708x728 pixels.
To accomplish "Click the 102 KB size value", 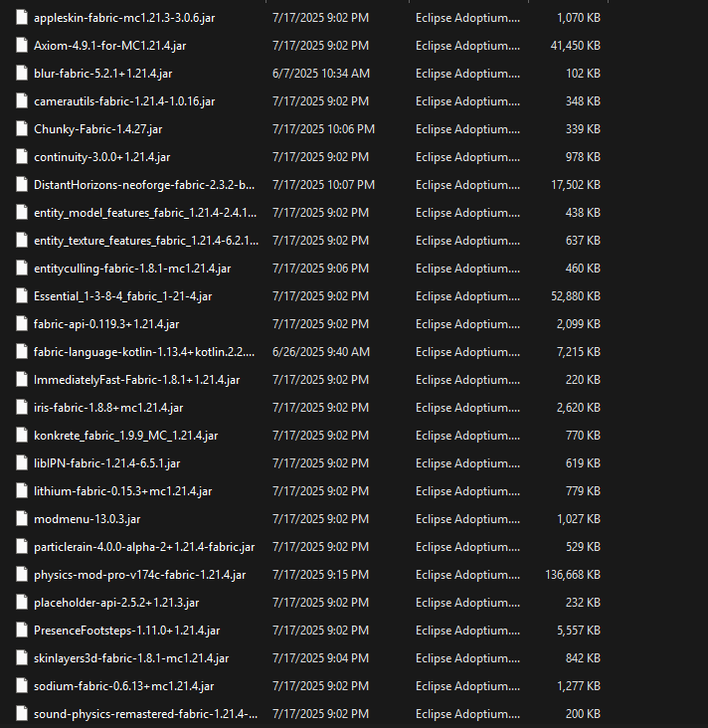I will (583, 74).
